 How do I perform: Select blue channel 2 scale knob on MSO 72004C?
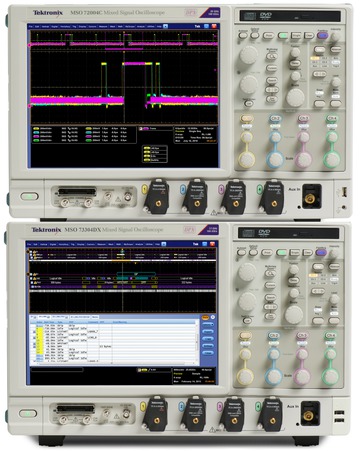pos(275,160)
